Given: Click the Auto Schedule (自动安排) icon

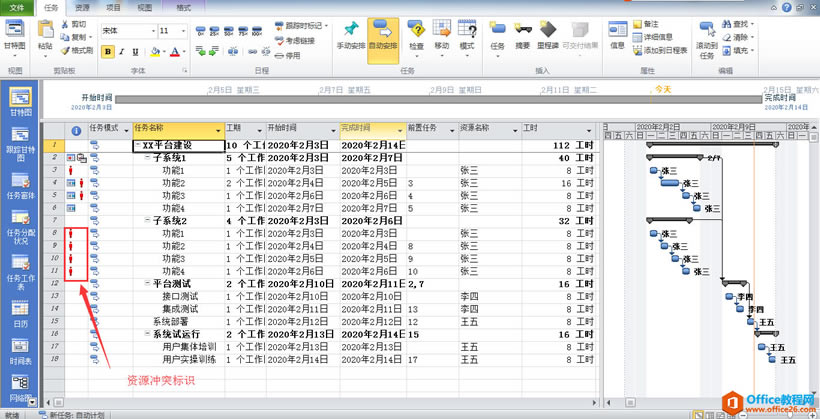Looking at the screenshot, I should point(382,34).
